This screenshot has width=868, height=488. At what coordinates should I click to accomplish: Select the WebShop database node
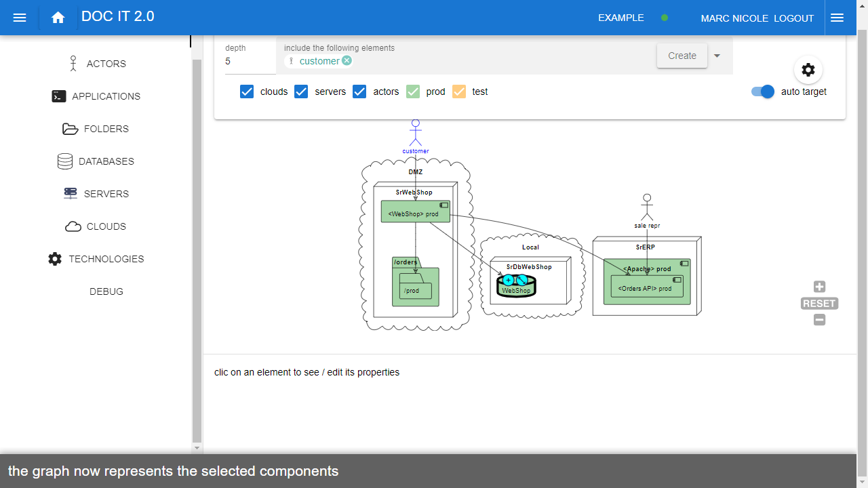coord(516,285)
